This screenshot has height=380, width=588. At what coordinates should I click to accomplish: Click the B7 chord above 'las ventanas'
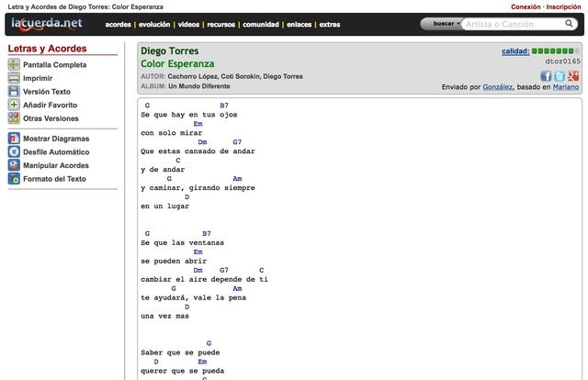tap(206, 233)
